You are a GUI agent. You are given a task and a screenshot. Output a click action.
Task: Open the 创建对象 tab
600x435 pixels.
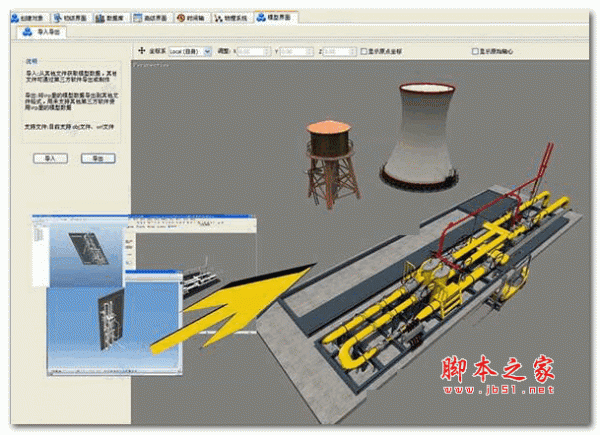click(27, 18)
